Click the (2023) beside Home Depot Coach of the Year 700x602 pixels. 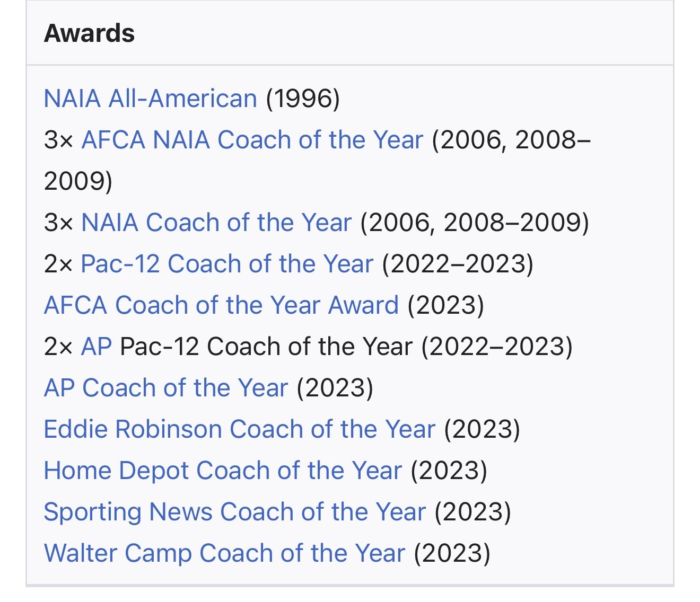pyautogui.click(x=449, y=471)
